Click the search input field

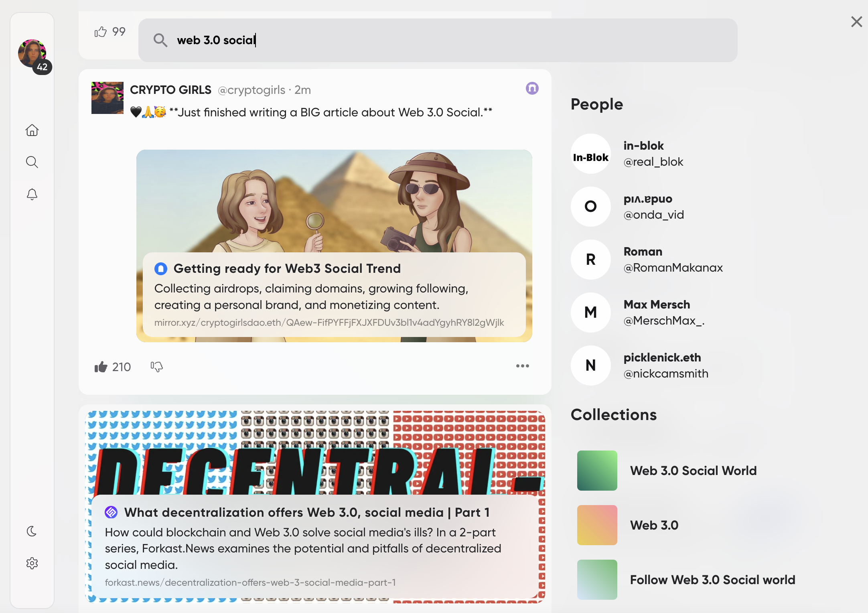click(437, 40)
